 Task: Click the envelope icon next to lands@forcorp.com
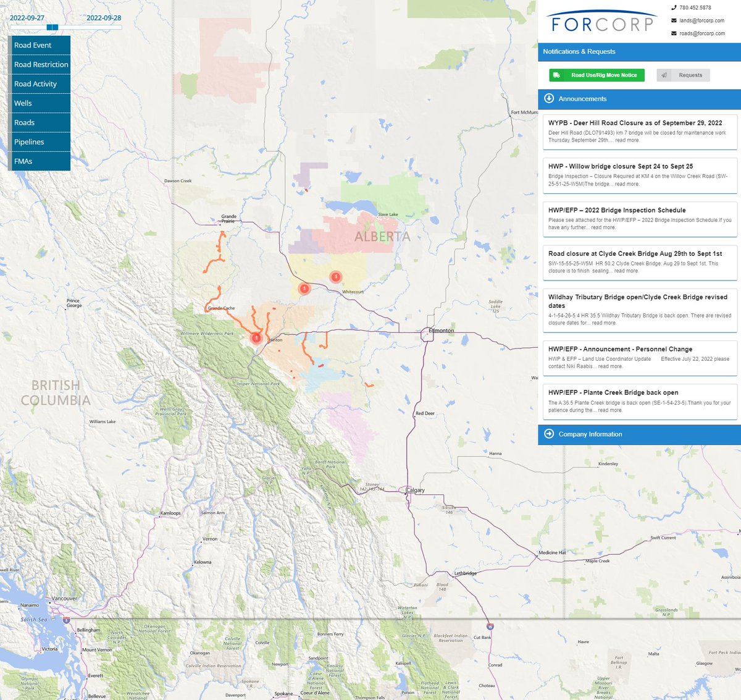tap(674, 20)
